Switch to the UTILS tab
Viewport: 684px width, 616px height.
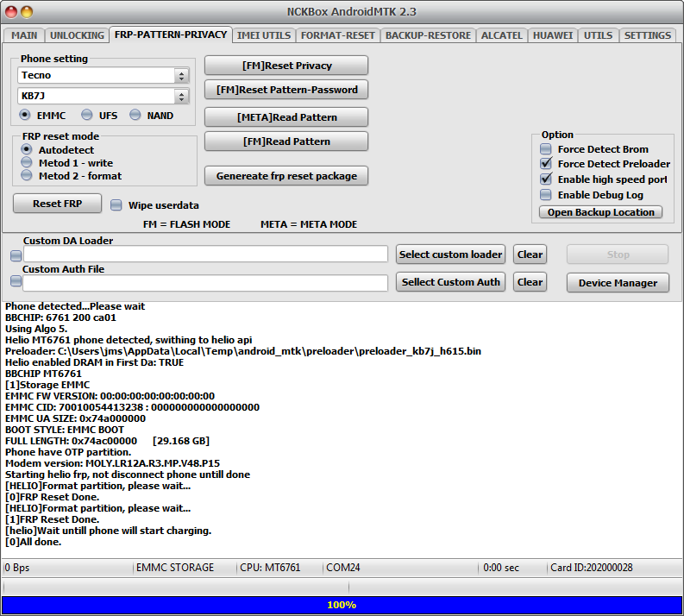pos(598,35)
